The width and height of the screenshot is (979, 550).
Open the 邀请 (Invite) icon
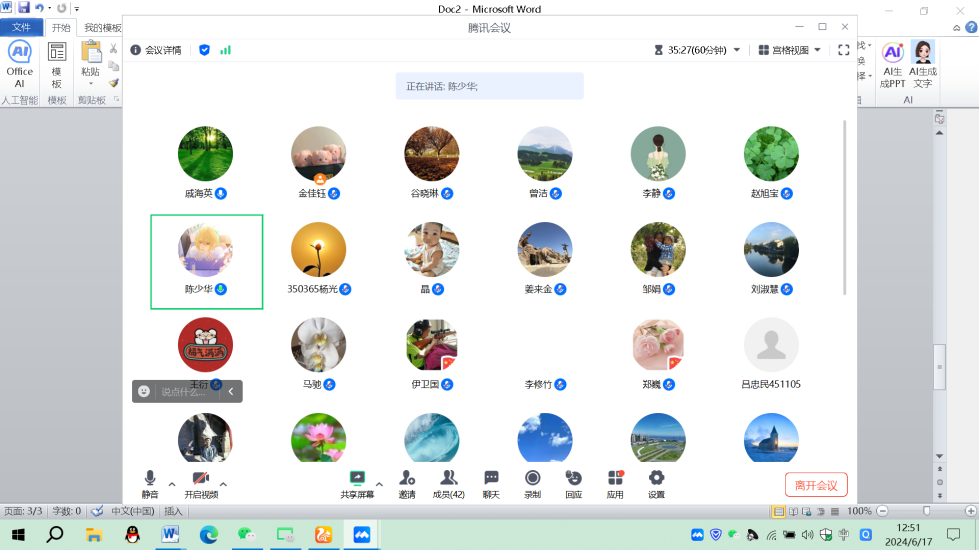click(x=407, y=479)
